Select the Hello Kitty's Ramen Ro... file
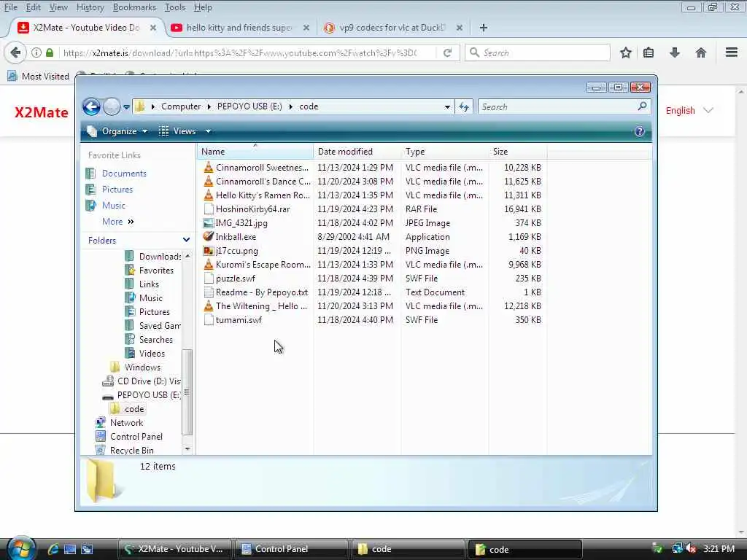747x560 pixels. (257, 195)
